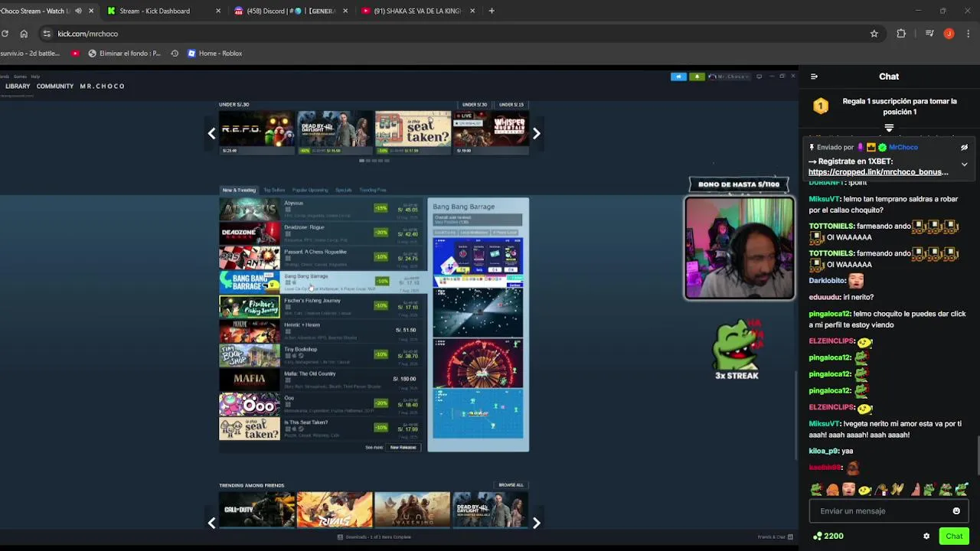Insert the first green crocodile quick emote

[x=816, y=490]
